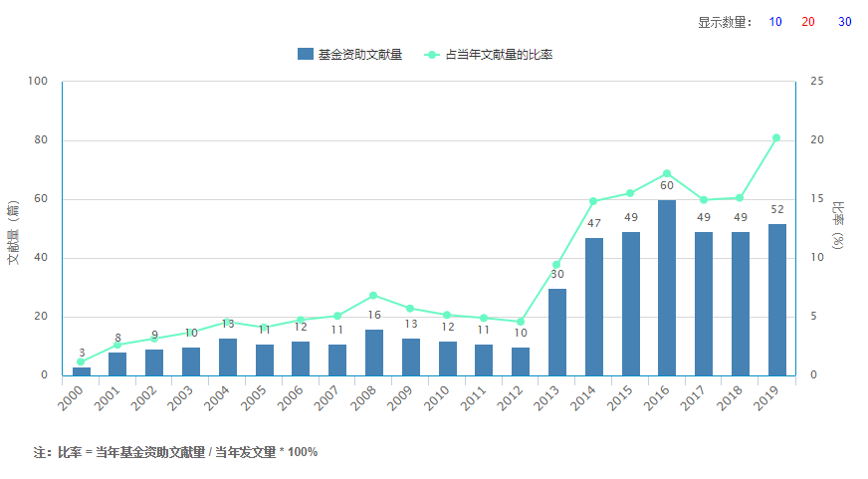Click the 2014 ratio line data point
Screen dimensions: 868x479
(x=593, y=201)
